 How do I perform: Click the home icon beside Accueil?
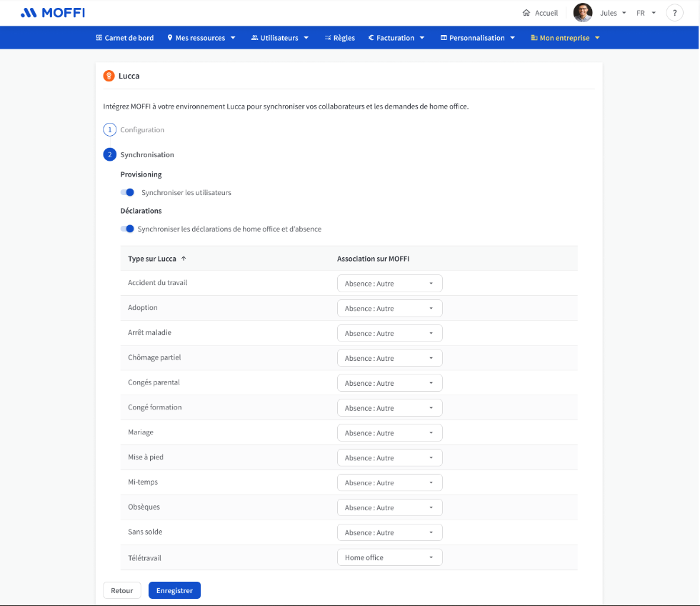pos(526,13)
